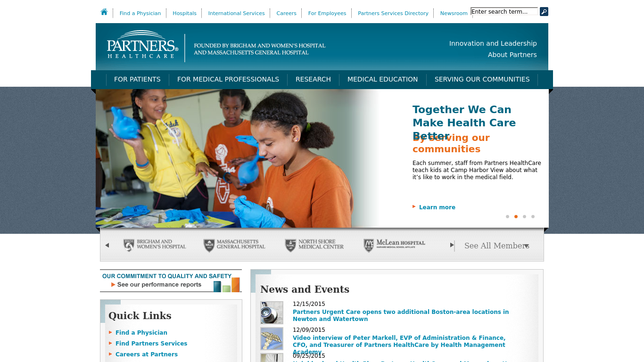Open Find a Physician under Quick Links
Screen dimensions: 644x362
click(x=141, y=332)
